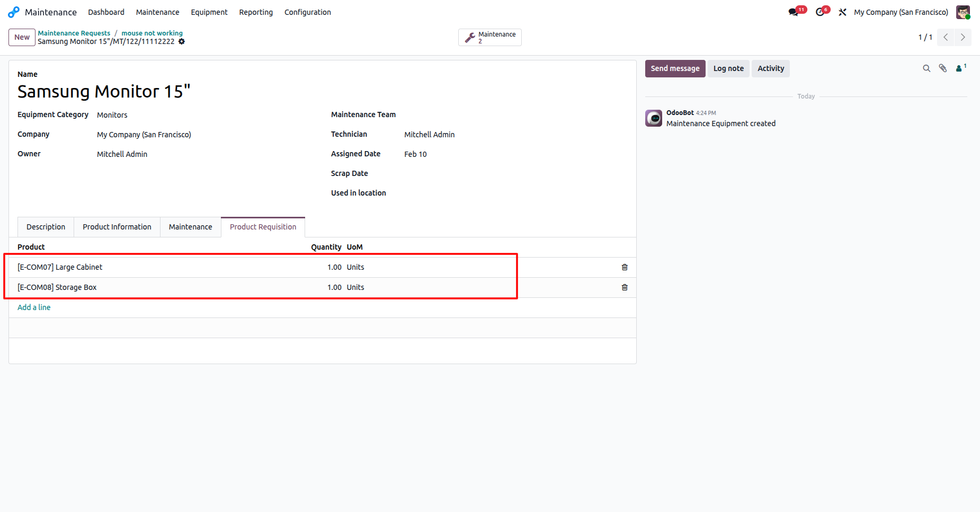
Task: Click the Product column header
Action: pos(31,247)
